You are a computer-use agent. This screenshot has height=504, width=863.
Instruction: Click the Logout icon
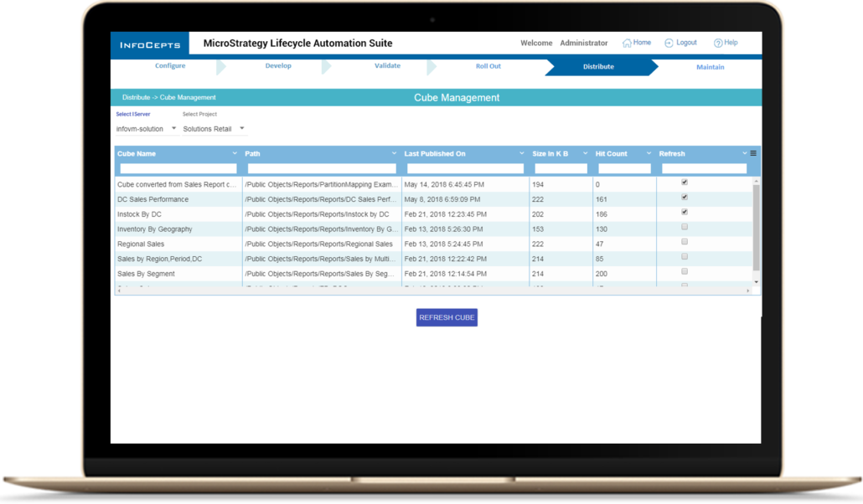tap(669, 43)
